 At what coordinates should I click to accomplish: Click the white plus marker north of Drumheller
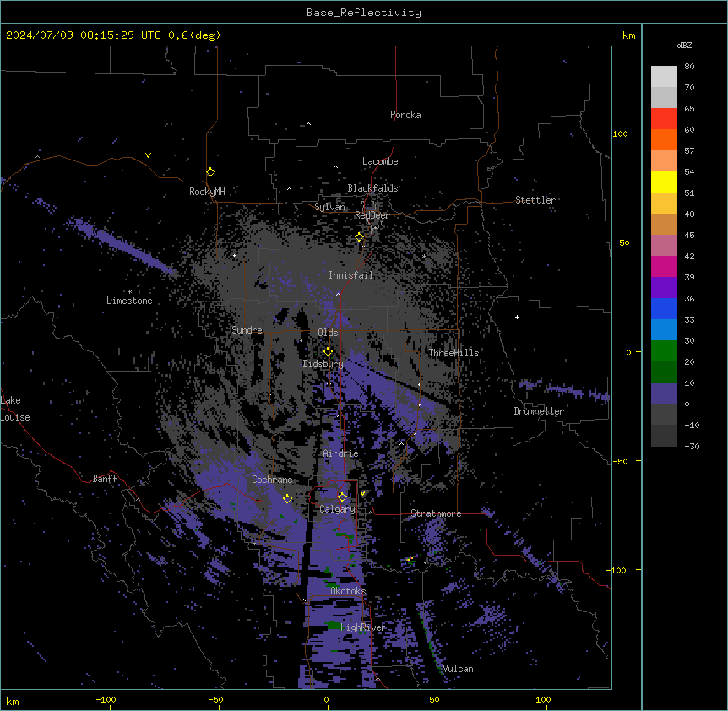[517, 317]
